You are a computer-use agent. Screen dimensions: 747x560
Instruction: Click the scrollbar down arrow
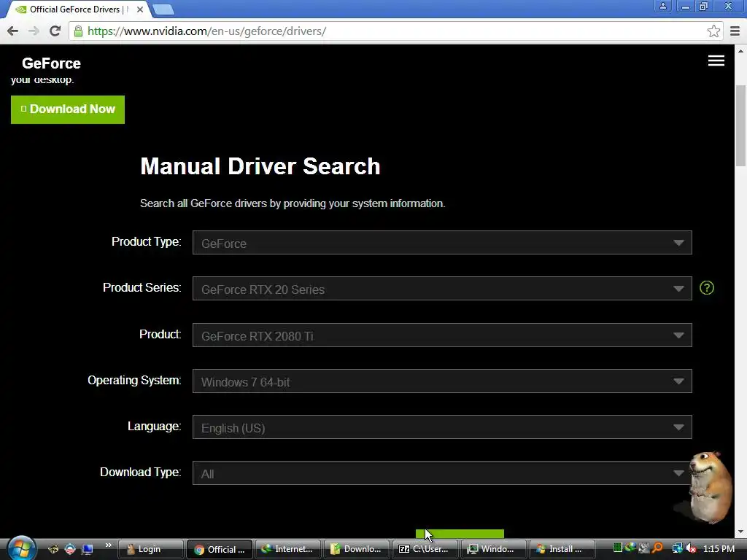pos(740,532)
